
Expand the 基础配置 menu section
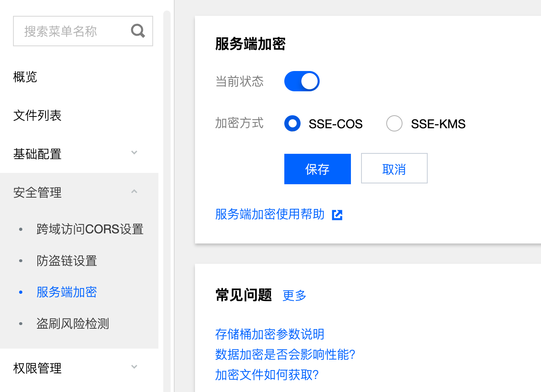tap(134, 153)
